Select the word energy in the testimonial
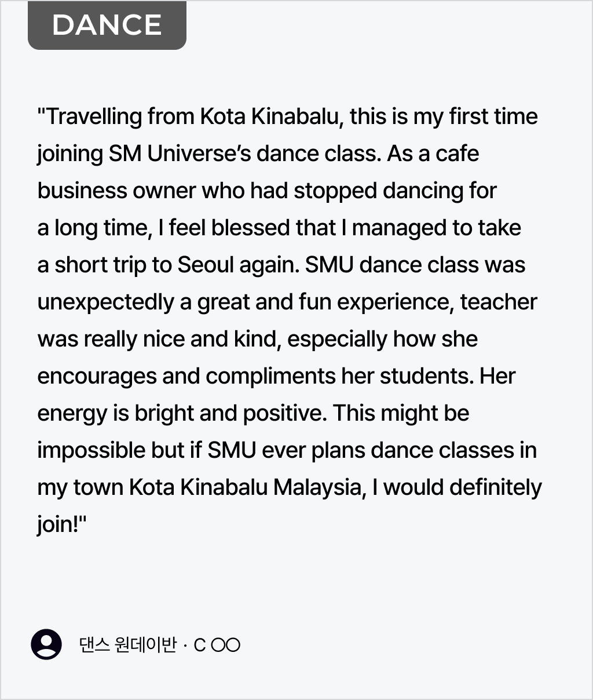Image resolution: width=593 pixels, height=700 pixels. click(x=72, y=414)
